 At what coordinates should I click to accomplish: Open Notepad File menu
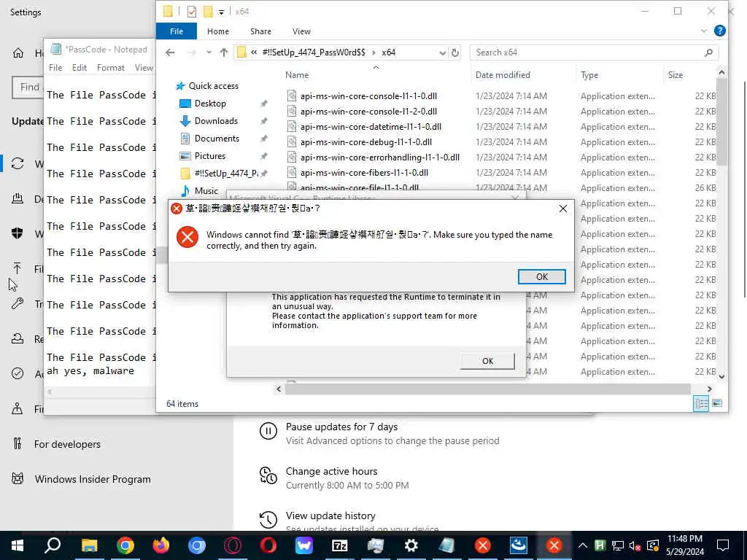click(55, 68)
